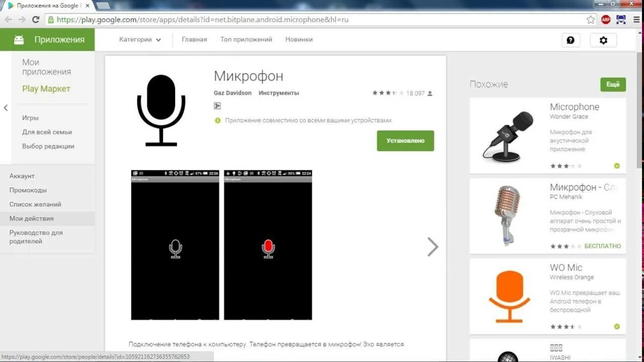Open settings gear button
Screen dimensions: 644x362
(603, 40)
